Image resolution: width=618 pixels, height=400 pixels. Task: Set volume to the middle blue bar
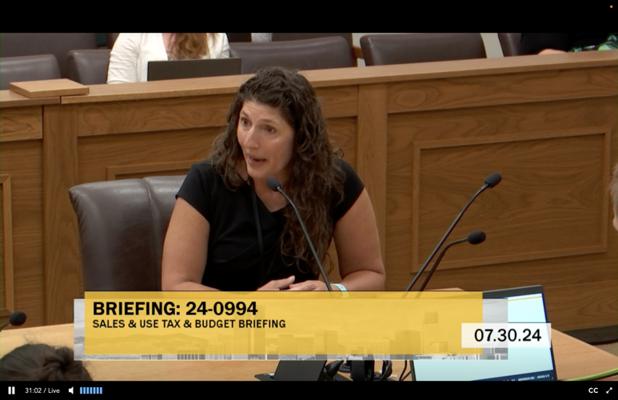point(91,390)
